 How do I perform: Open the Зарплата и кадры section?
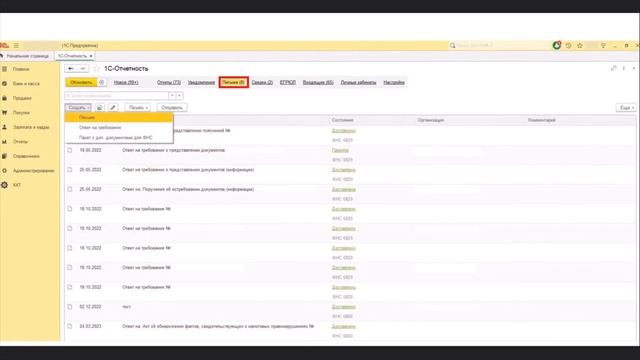(x=31, y=127)
